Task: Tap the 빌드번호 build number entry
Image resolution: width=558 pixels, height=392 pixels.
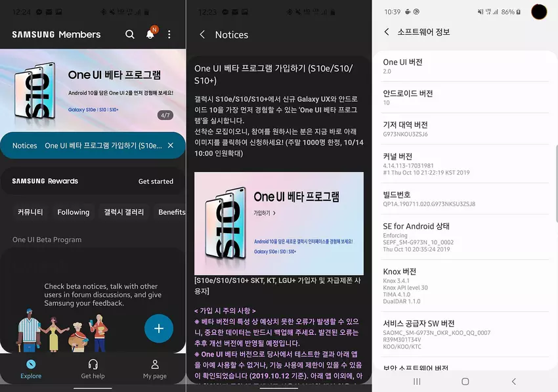Action: coord(460,199)
